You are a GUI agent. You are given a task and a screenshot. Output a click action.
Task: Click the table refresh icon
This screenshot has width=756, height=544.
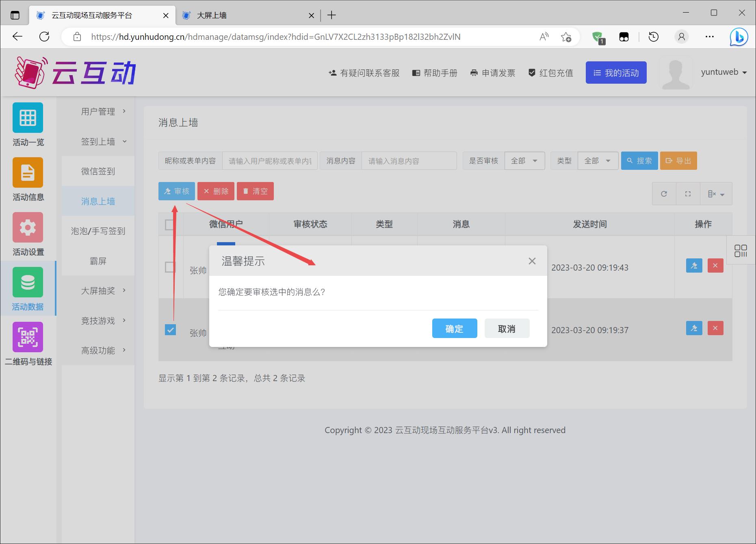(x=664, y=194)
